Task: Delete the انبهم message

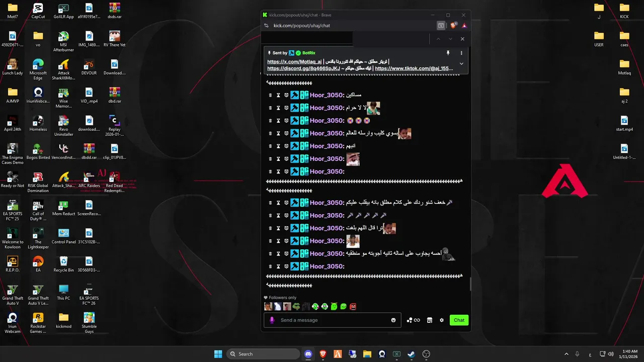Action: 270,146
